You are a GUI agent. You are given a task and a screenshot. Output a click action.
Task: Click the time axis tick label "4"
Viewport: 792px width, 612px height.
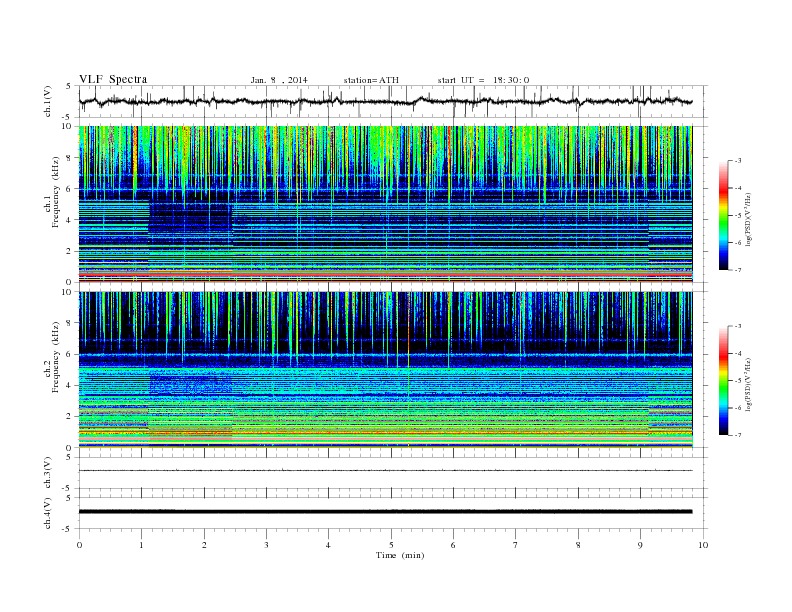coord(328,545)
